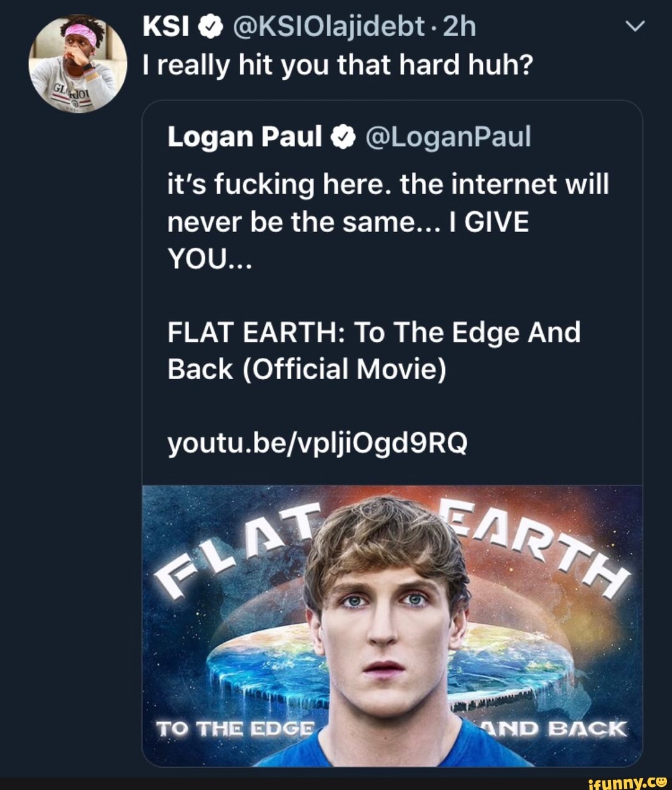Image resolution: width=672 pixels, height=790 pixels.
Task: Click the "YOU..." line in the quoted tweet
Action: tap(209, 258)
